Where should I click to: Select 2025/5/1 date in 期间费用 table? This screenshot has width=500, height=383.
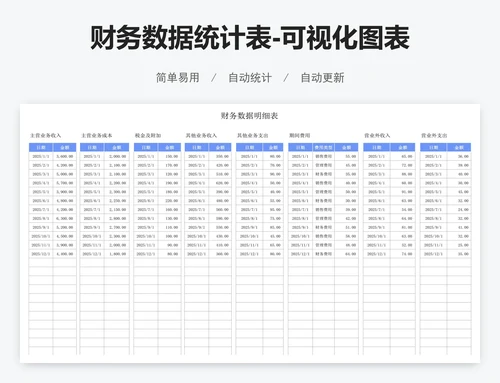[x=300, y=192]
